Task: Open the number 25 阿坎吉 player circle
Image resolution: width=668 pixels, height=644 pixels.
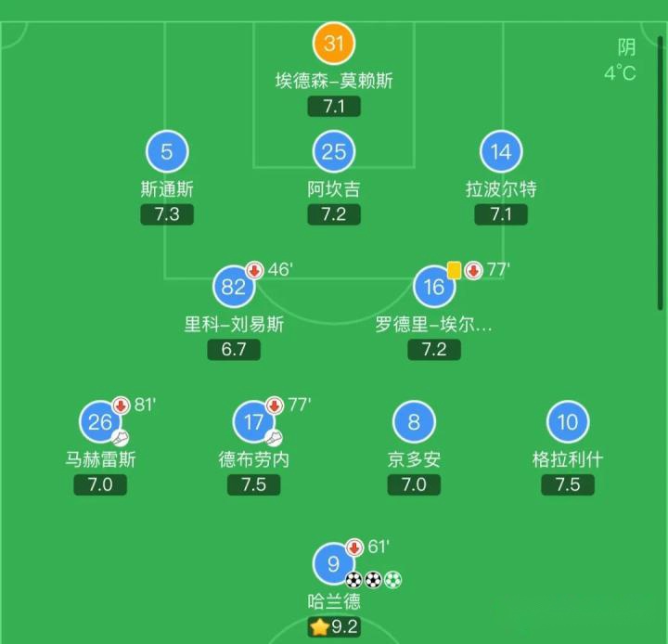Action: point(334,152)
